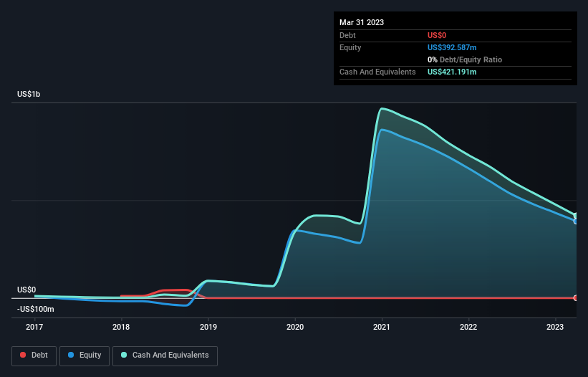The width and height of the screenshot is (588, 377).
Task: Click the Mar 31 2023 tooltip date
Action: [x=362, y=22]
